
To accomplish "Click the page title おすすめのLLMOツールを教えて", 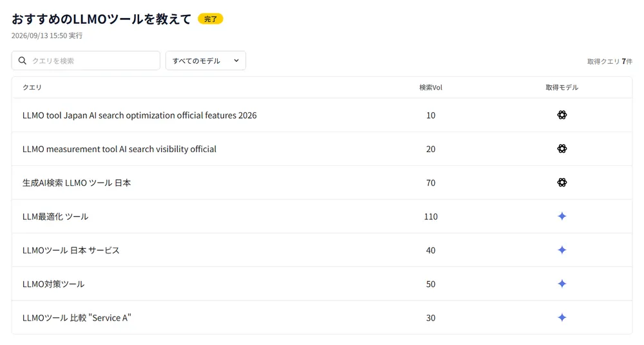I will point(102,19).
